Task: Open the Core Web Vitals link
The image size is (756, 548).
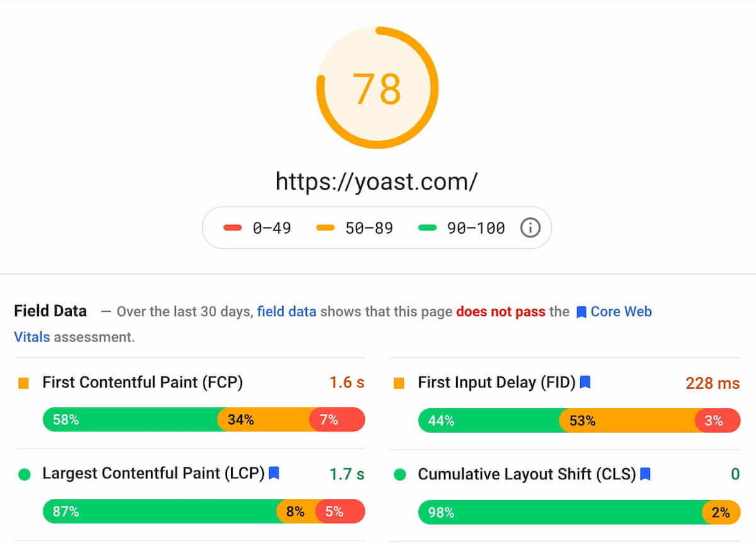Action: click(333, 324)
